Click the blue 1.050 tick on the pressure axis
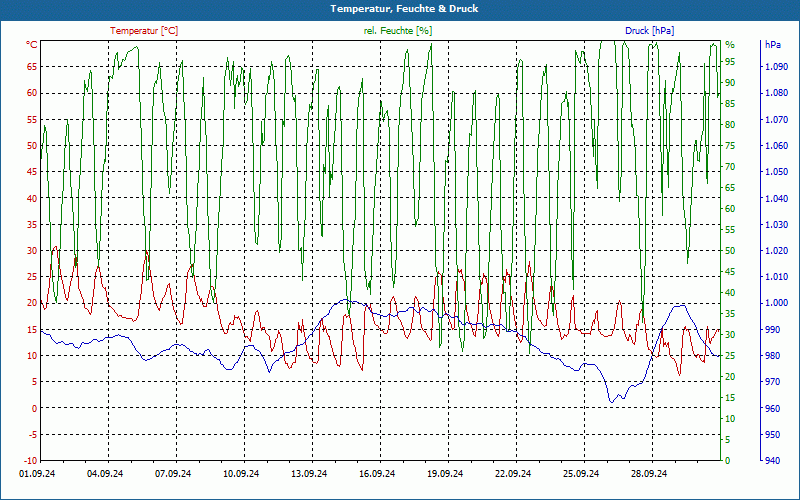 (776, 171)
